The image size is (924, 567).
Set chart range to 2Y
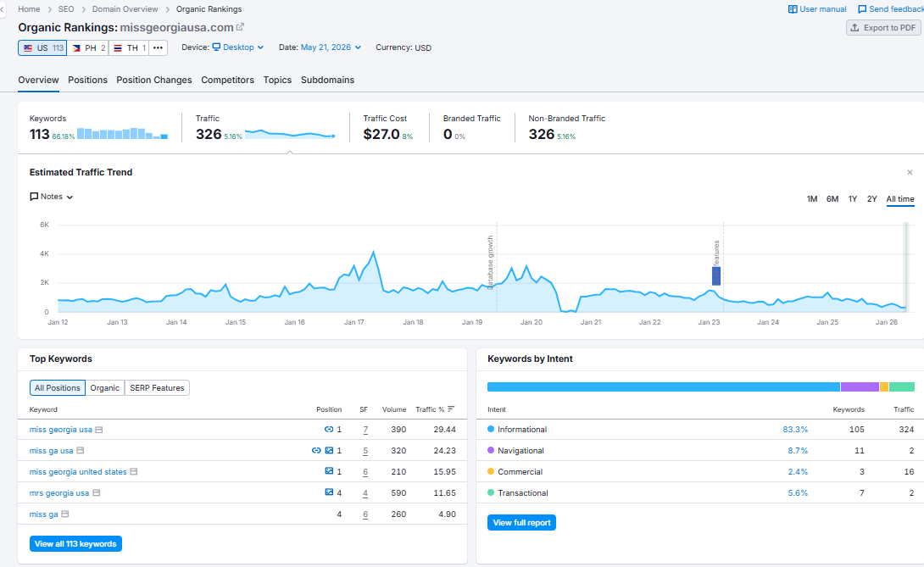point(871,199)
